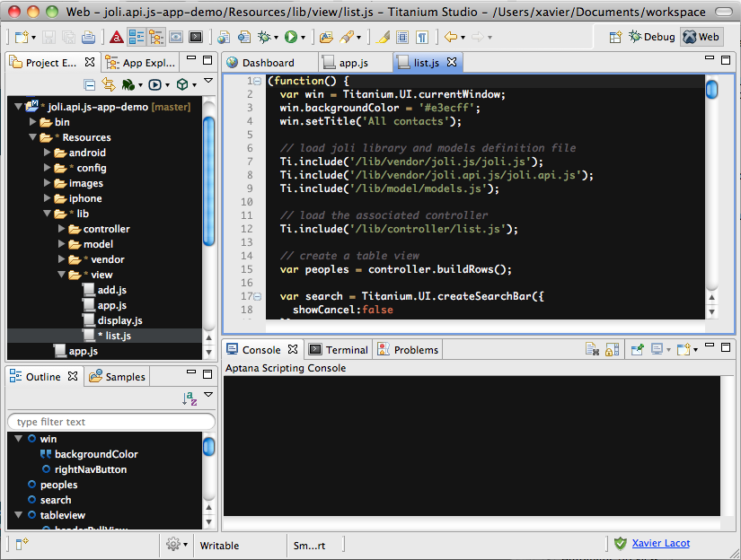741x560 pixels.
Task: Expand the controller folder
Action: coord(61,229)
